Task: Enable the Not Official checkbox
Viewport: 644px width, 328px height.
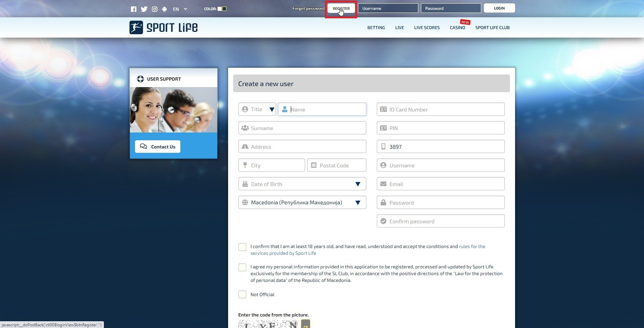Action: [x=242, y=294]
